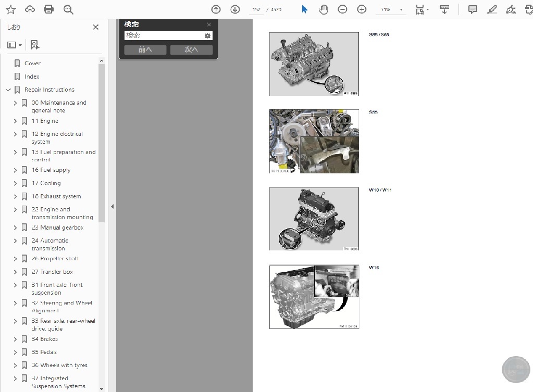This screenshot has height=392, width=533.
Task: Expand the 16 Fuel supply bookmark
Action: (x=15, y=170)
